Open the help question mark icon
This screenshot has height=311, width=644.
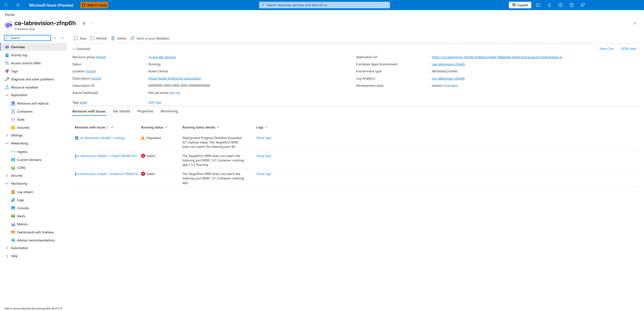coord(571,5)
